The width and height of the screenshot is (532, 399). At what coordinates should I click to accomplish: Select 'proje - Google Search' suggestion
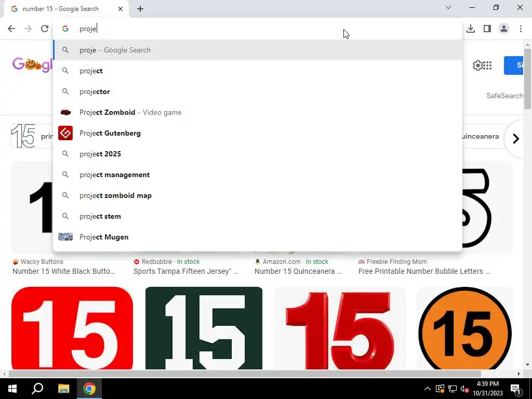click(258, 50)
